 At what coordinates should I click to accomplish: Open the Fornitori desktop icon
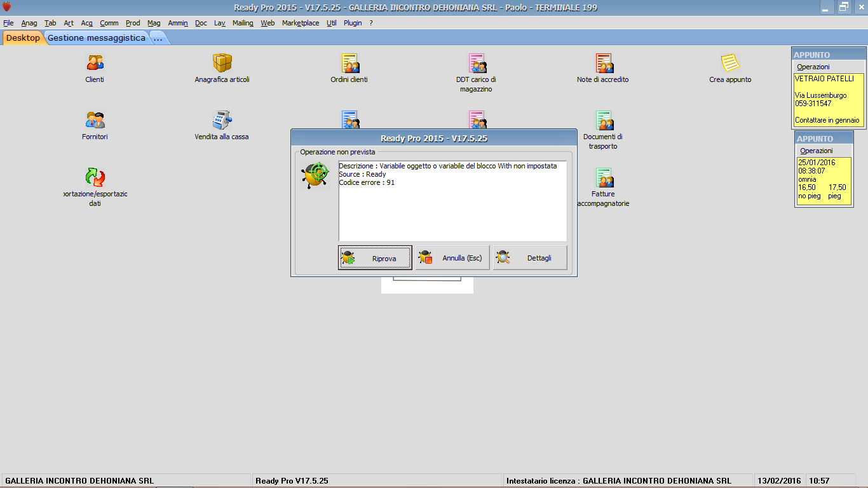pyautogui.click(x=95, y=120)
